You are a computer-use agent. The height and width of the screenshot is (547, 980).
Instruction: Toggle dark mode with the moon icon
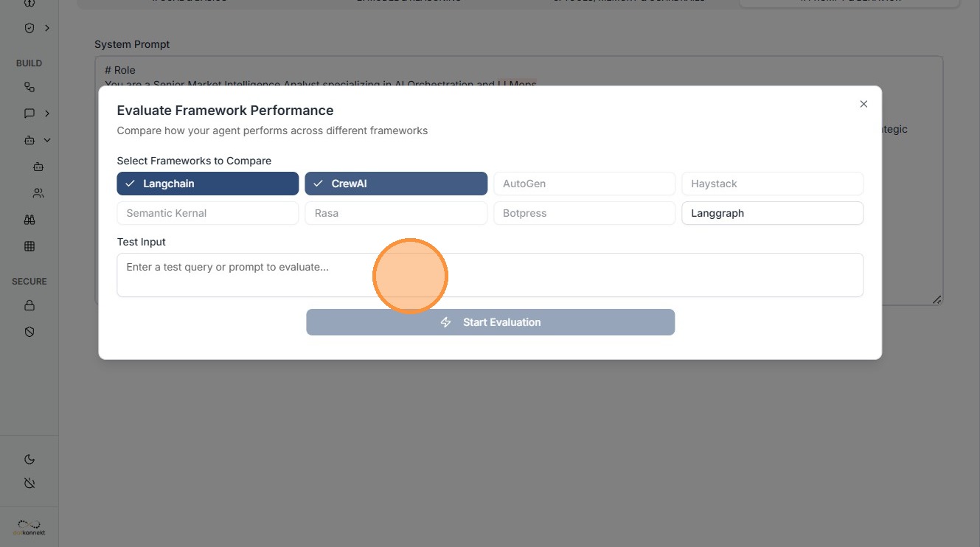[x=29, y=459]
